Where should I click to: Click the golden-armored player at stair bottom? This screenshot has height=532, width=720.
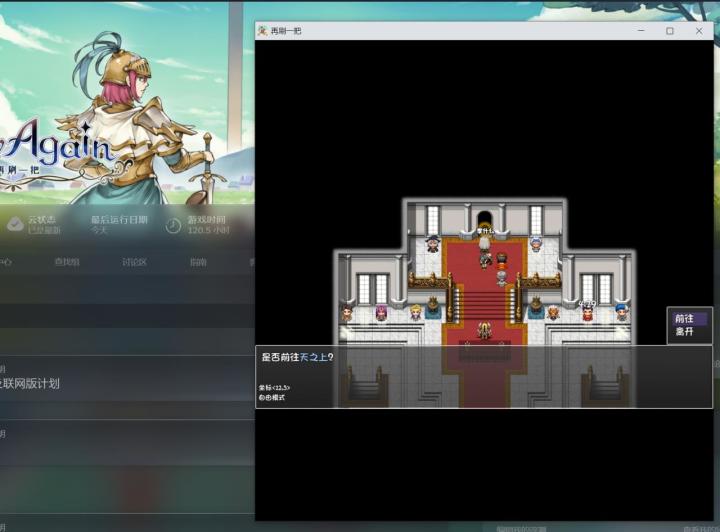pos(484,330)
